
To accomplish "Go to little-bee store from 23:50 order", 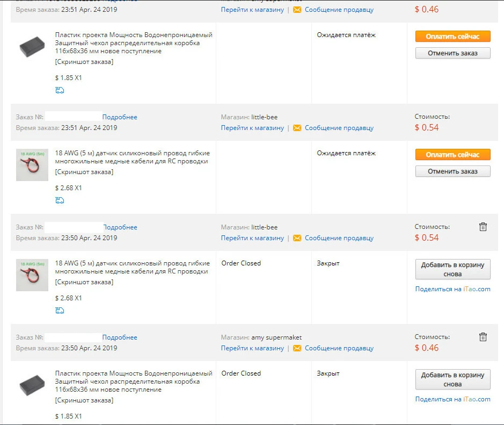I will tap(252, 238).
